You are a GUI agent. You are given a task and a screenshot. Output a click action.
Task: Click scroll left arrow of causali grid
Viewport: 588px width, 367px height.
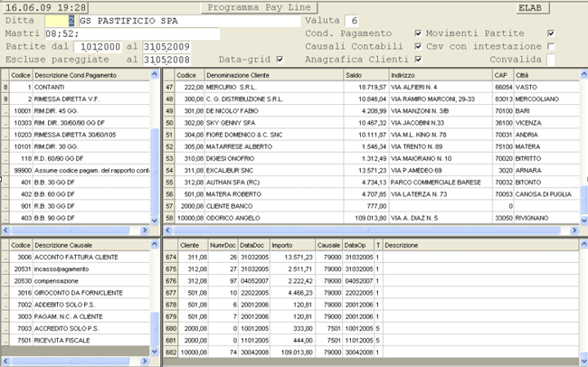point(5,361)
